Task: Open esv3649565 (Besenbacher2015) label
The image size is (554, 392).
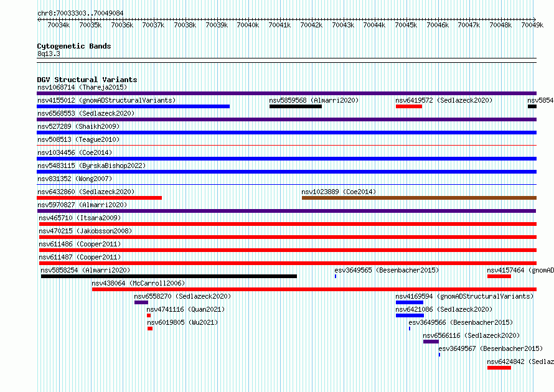Action: point(387,270)
